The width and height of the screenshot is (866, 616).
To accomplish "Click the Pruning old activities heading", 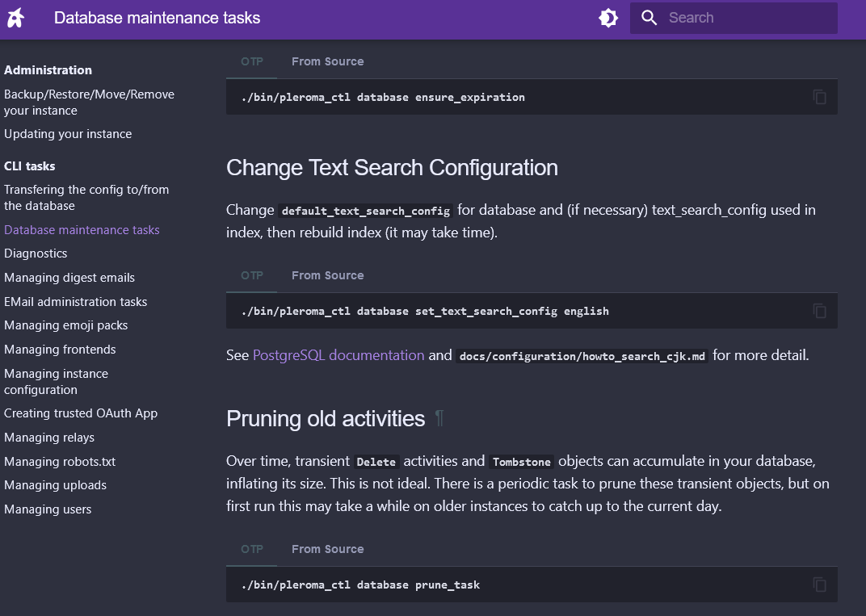I will (326, 419).
